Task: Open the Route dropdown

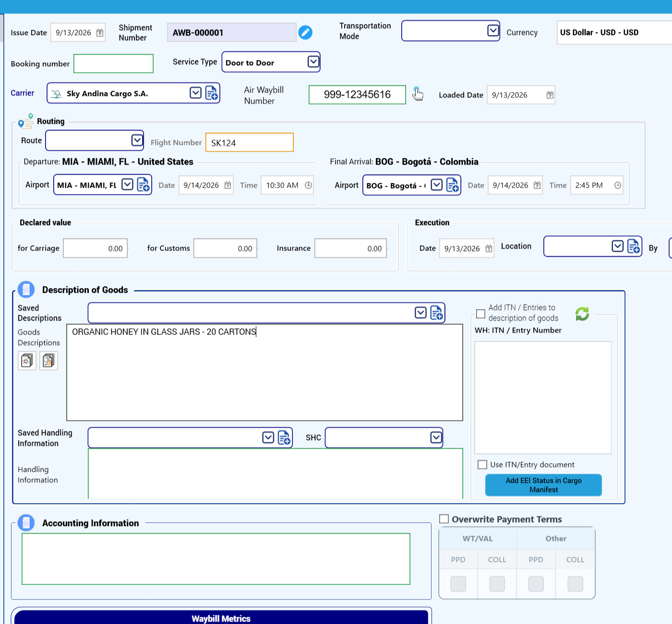Action: pyautogui.click(x=137, y=140)
